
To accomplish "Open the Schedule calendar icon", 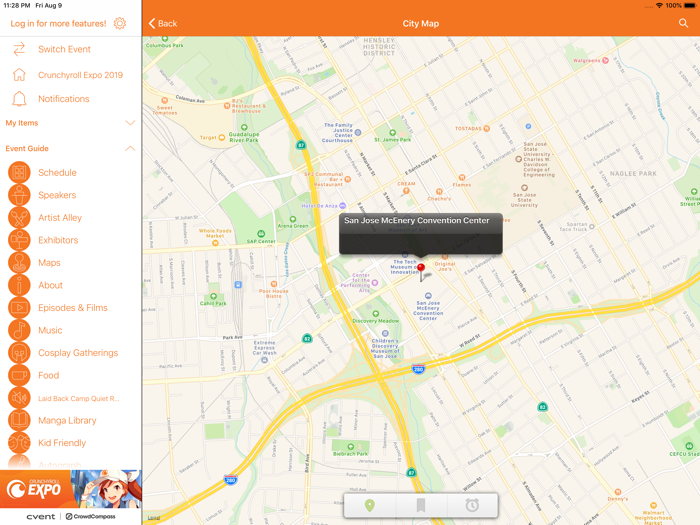I will coord(19,172).
